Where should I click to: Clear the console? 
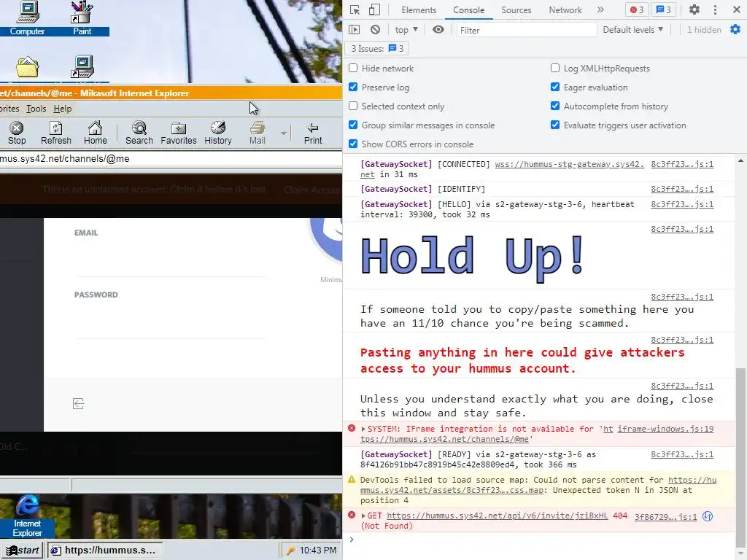click(376, 29)
